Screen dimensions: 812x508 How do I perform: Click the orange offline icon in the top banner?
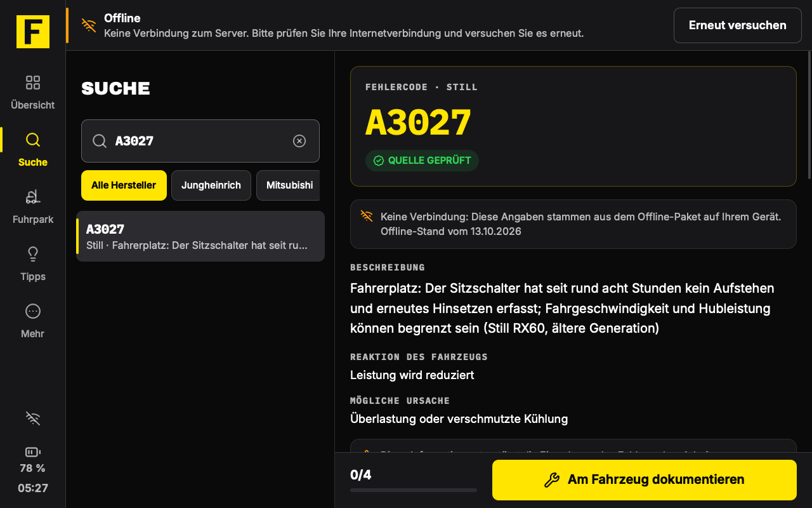coord(89,25)
